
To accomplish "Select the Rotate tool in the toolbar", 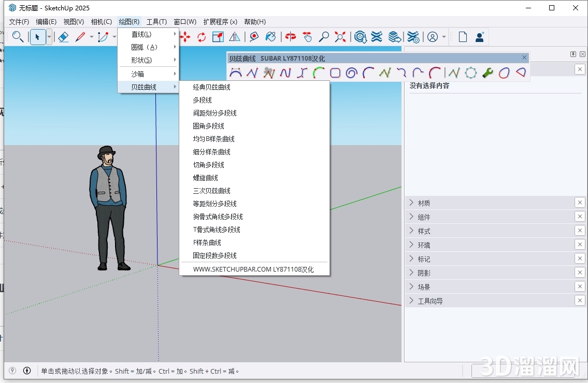I will click(202, 37).
